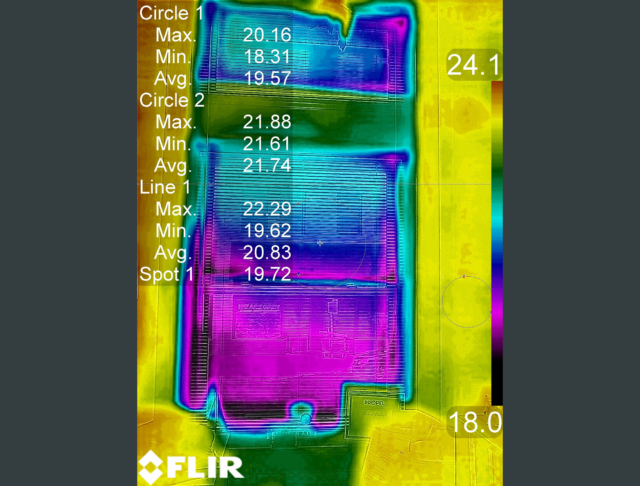
Task: Click Line 1 minimum value 19.62
Action: tap(267, 231)
